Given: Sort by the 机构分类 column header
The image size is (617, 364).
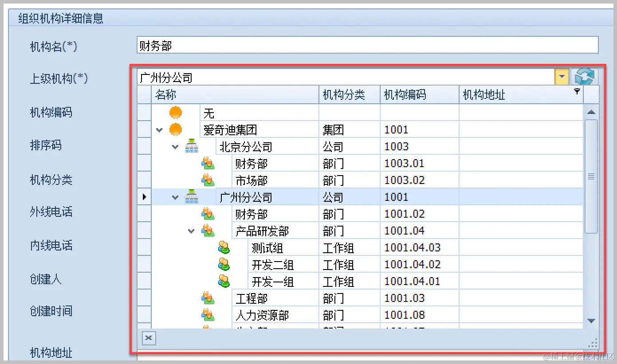Looking at the screenshot, I should click(x=350, y=95).
